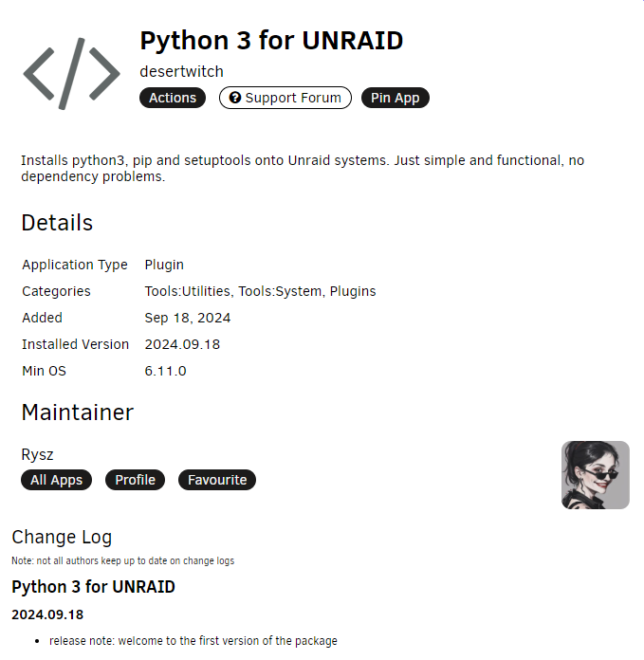644x660 pixels.
Task: Open the Actions menu
Action: (173, 98)
